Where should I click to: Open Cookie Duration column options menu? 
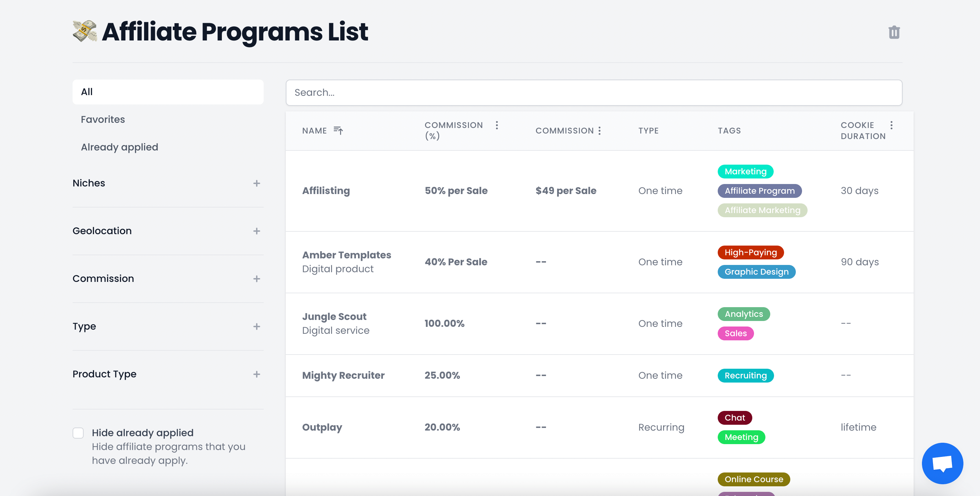coord(891,125)
